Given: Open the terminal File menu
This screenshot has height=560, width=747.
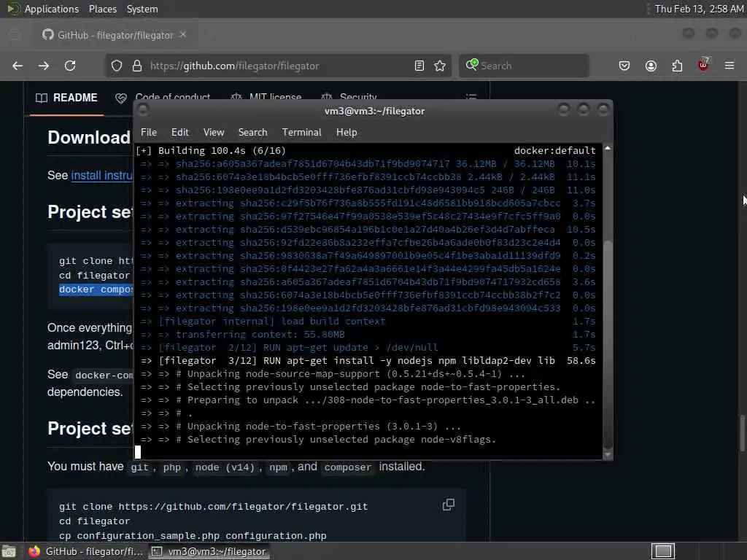Looking at the screenshot, I should pyautogui.click(x=149, y=133).
